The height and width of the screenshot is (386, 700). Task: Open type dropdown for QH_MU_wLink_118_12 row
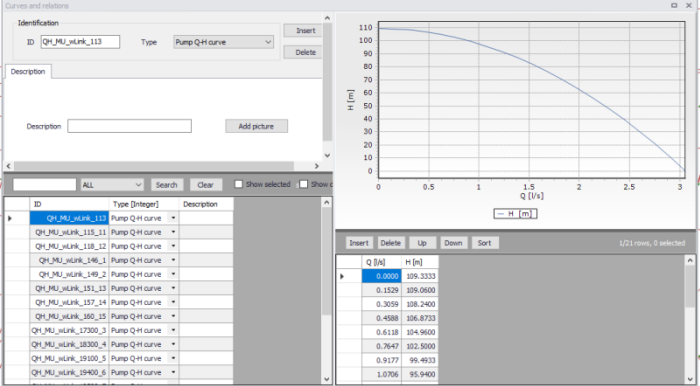[x=173, y=246]
